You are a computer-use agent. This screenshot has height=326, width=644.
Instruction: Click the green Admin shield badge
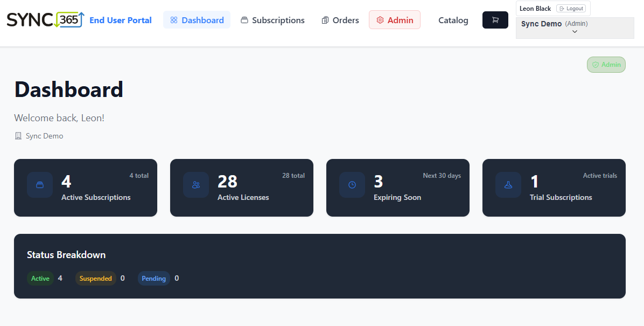(606, 65)
